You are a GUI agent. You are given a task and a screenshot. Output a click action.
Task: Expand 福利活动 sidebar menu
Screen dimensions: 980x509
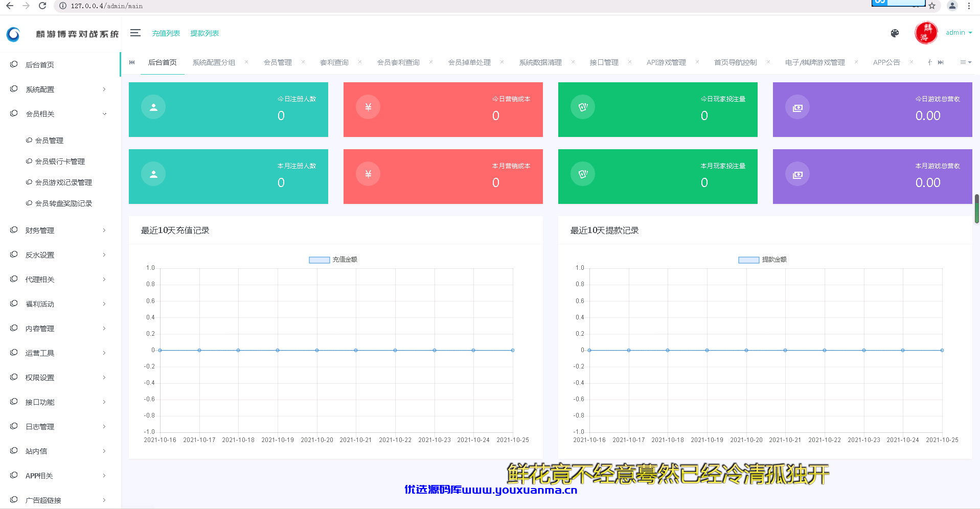tap(60, 304)
